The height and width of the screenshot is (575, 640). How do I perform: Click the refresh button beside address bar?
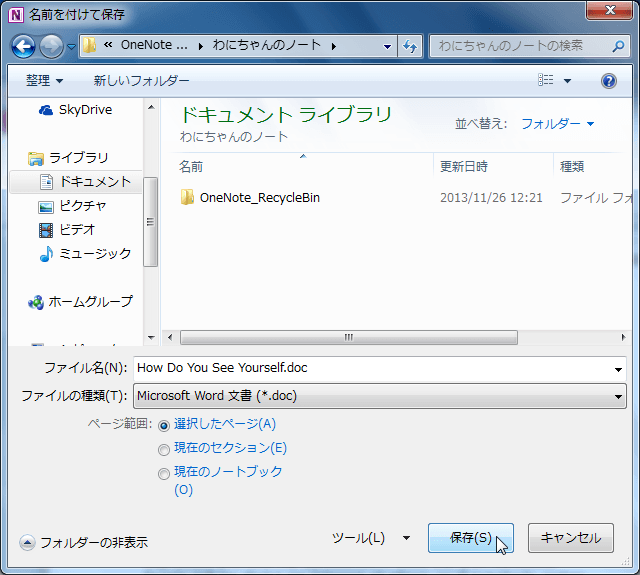click(410, 46)
